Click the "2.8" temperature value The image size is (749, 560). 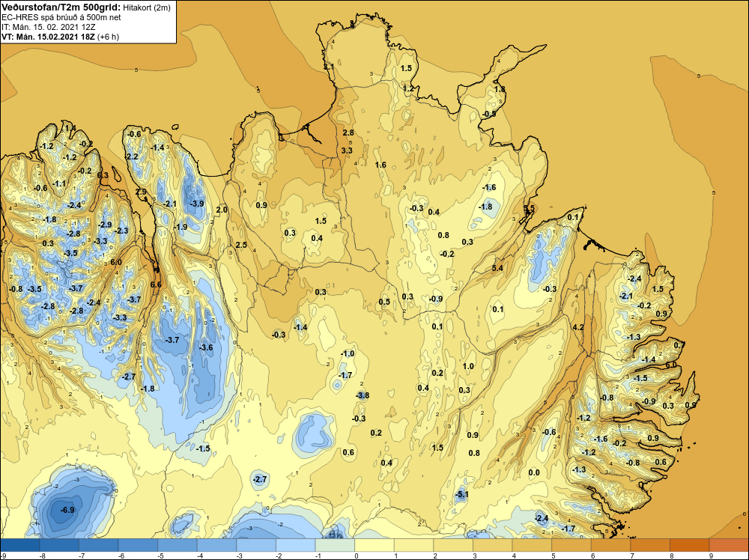pyautogui.click(x=348, y=133)
